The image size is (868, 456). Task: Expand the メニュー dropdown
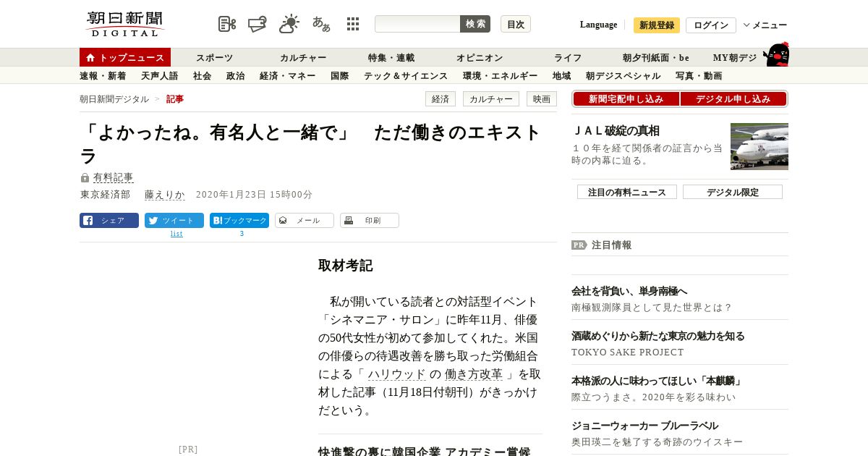tap(765, 25)
